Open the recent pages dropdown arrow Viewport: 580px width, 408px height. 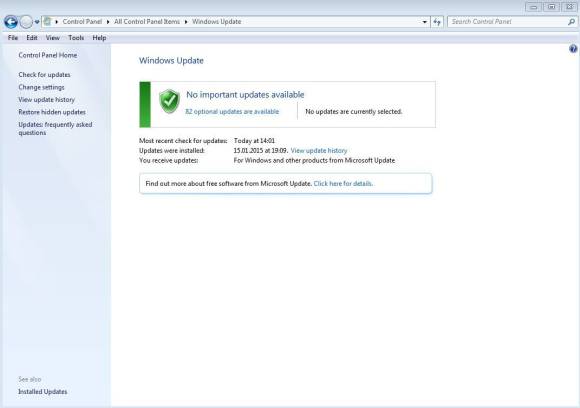(37, 22)
